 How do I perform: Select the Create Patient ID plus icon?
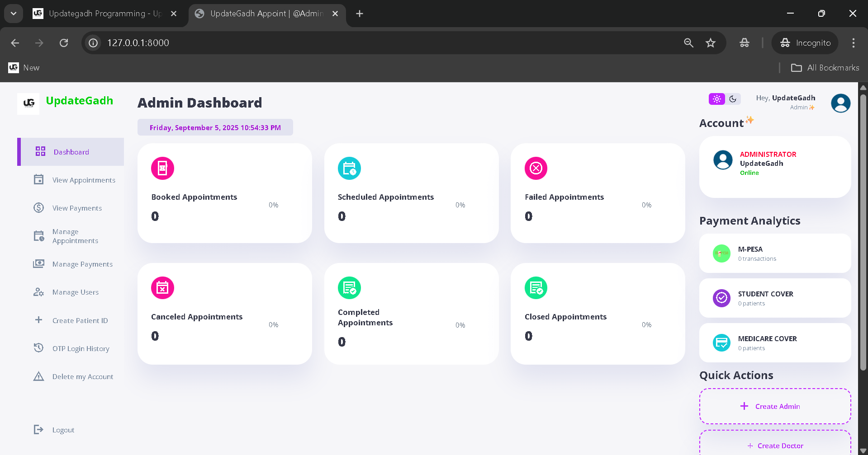tap(39, 320)
